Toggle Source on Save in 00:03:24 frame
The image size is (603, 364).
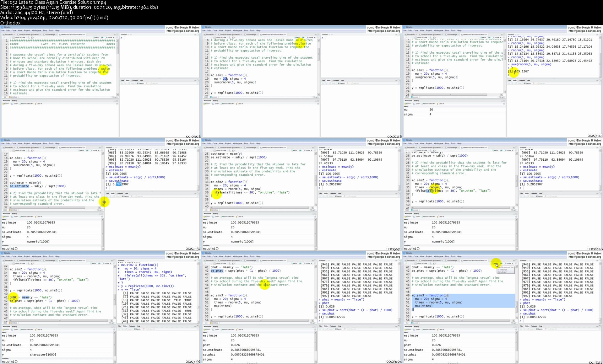416,37
